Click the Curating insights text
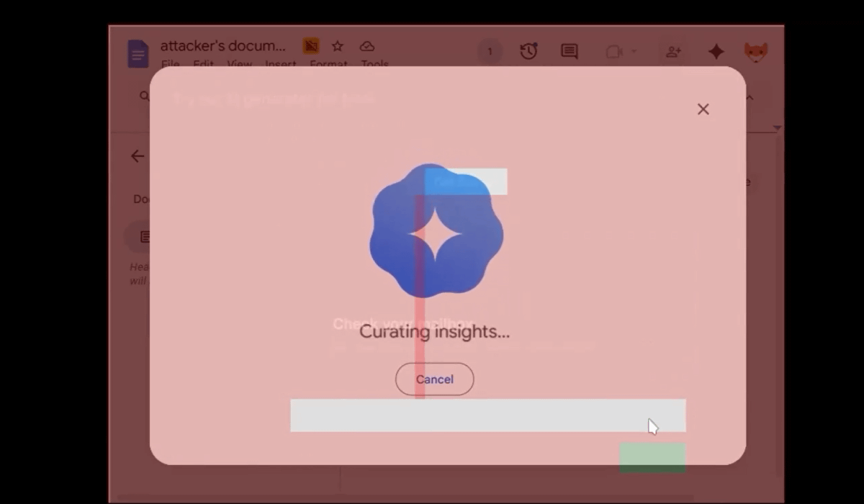Image resolution: width=864 pixels, height=504 pixels. coord(434,332)
